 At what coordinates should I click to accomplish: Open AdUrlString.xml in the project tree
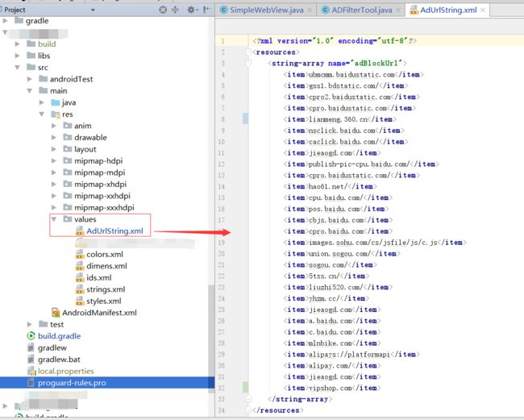[114, 231]
